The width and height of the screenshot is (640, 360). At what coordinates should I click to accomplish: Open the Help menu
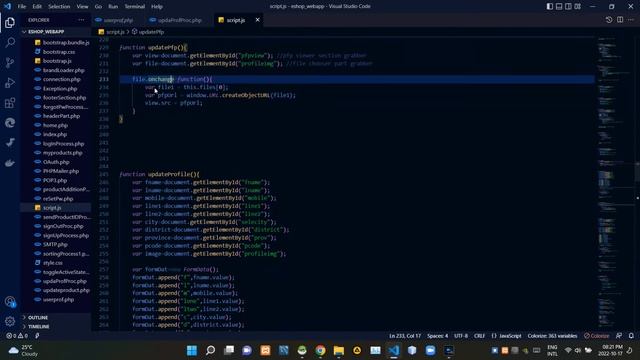pyautogui.click(x=157, y=7)
